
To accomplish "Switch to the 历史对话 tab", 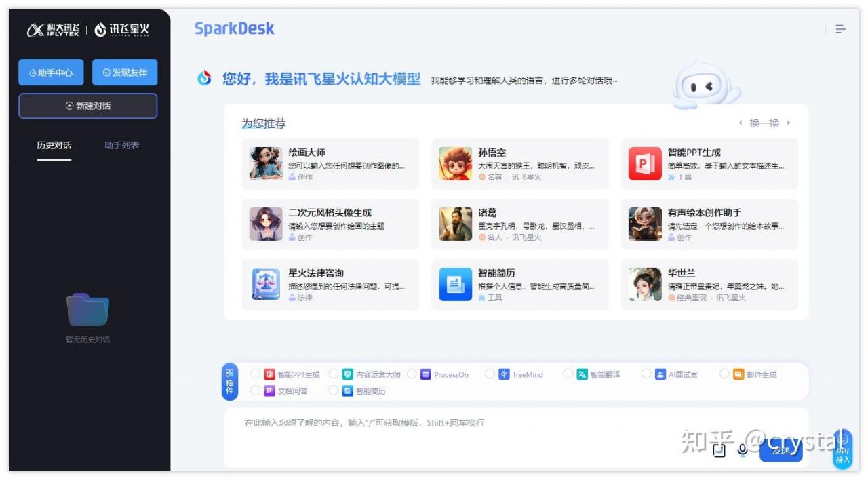I will coord(54,146).
